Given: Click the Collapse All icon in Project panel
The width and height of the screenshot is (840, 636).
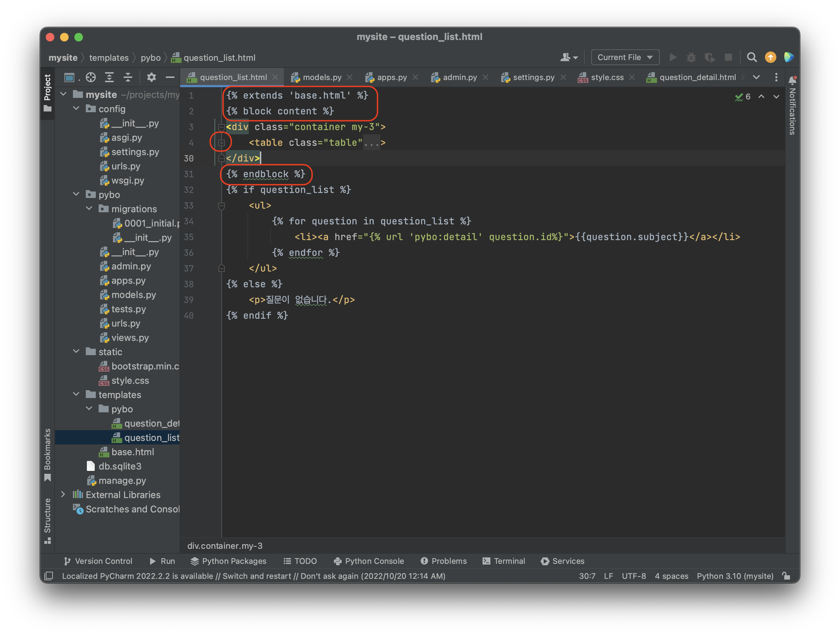Looking at the screenshot, I should tap(128, 78).
